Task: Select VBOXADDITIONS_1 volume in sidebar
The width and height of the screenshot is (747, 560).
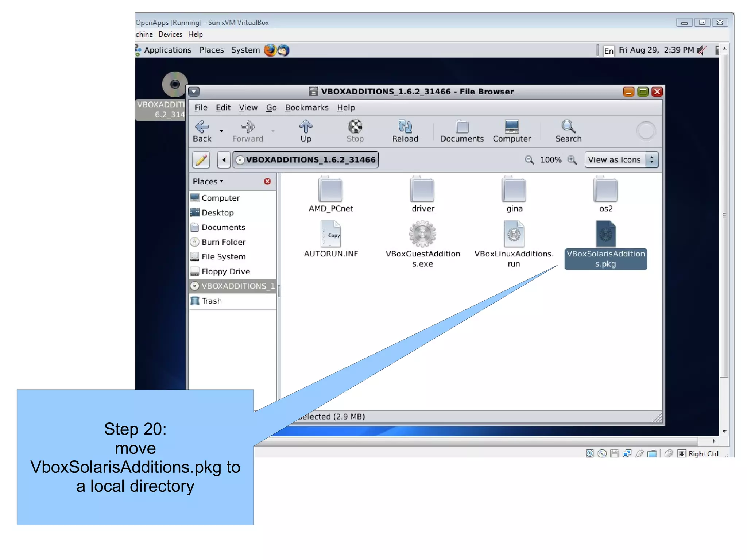Action: (x=233, y=286)
